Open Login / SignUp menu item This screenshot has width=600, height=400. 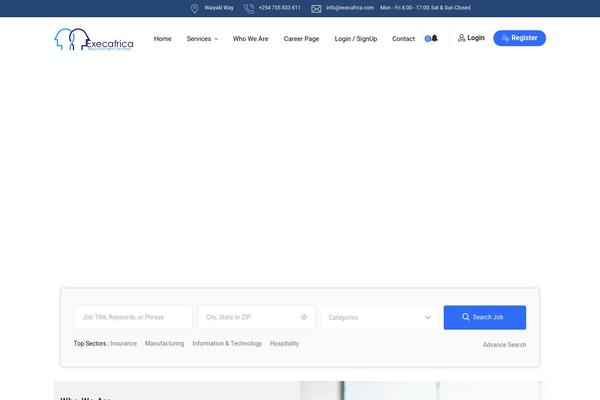(x=356, y=39)
